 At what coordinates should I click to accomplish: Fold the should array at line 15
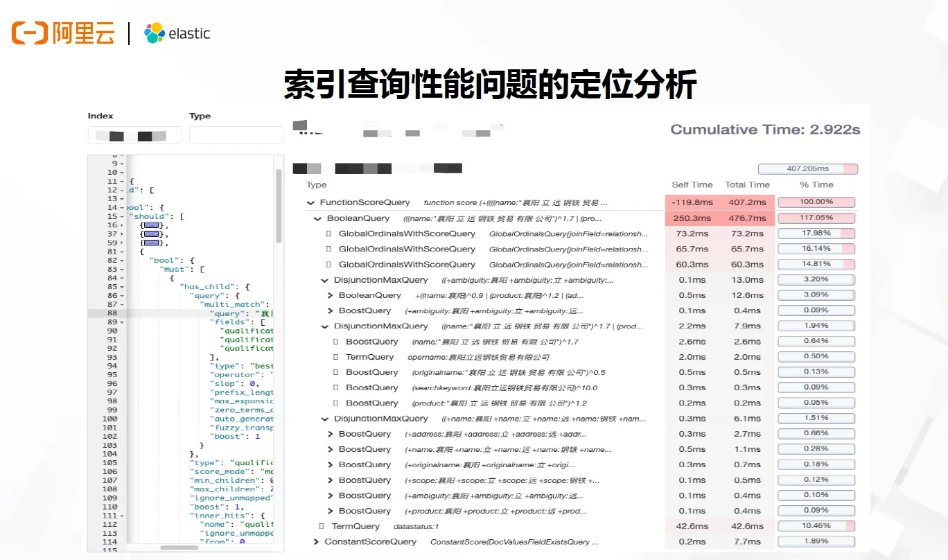coord(122,216)
